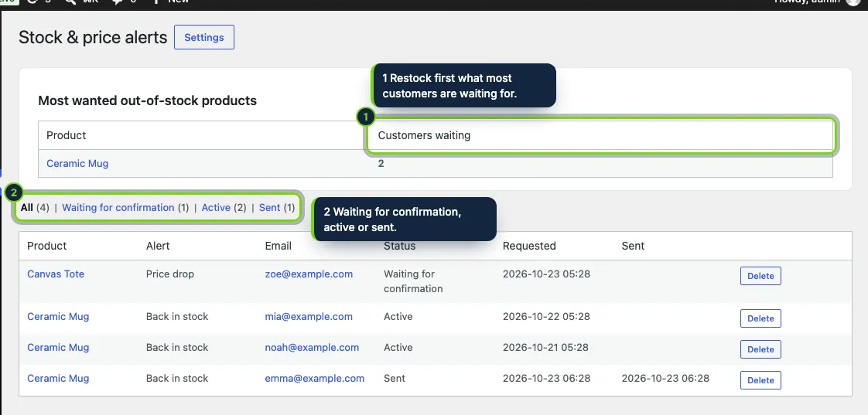Screen dimensions: 868x415
Task: Delete the Canvas Tote price drop alert
Action: (760, 276)
